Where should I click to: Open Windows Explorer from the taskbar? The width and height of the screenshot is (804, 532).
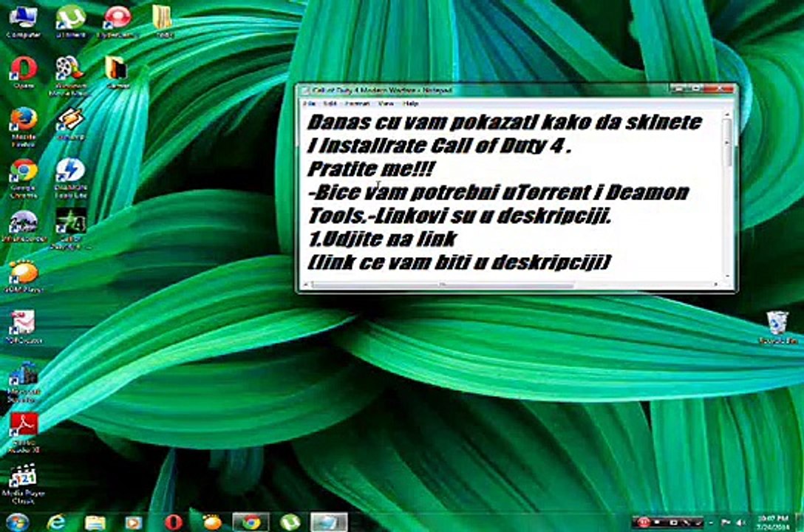coord(95,522)
